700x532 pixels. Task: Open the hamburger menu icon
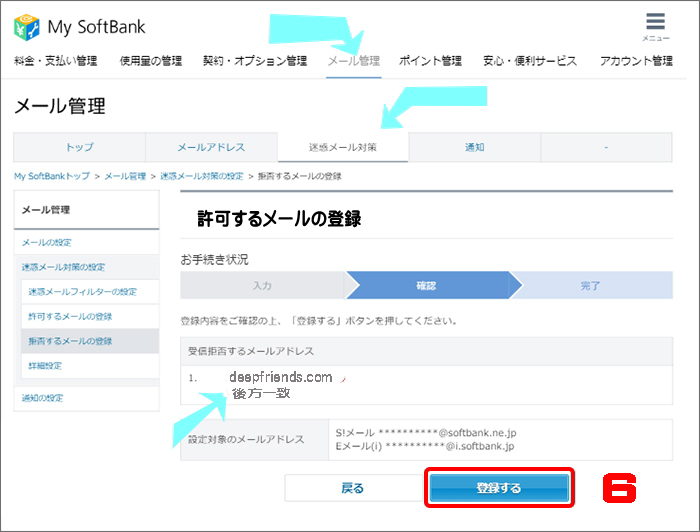[655, 24]
